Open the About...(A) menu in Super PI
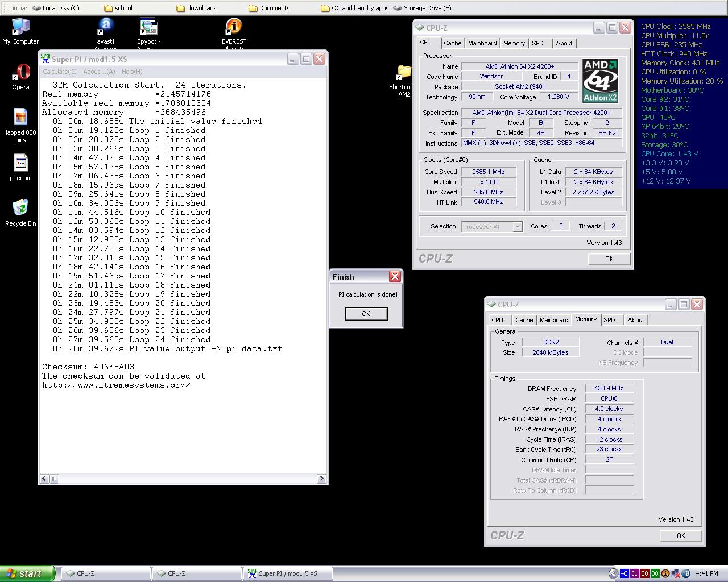Screen dimensions: 728x582 99,72
